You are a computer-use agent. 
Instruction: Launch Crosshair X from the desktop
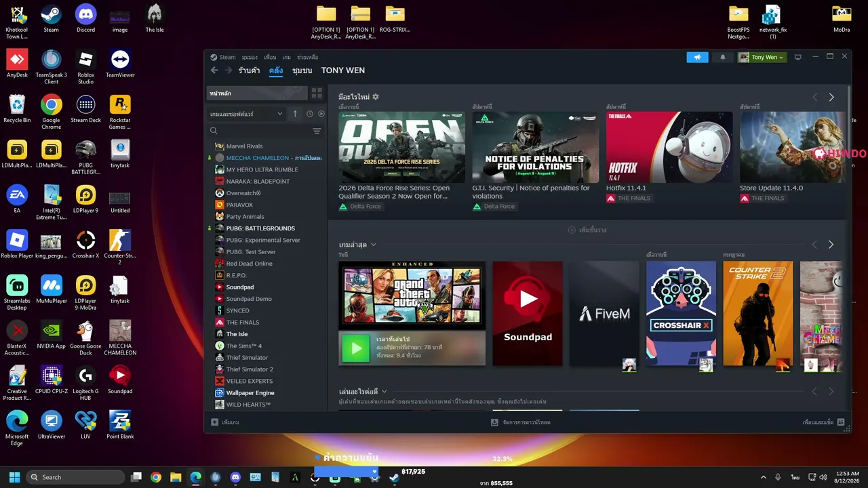[85, 244]
